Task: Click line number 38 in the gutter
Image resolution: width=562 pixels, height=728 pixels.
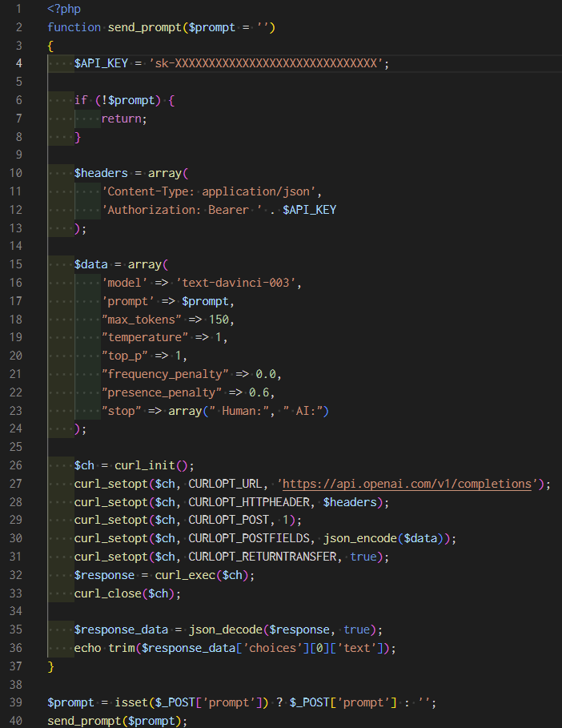Action: [x=16, y=685]
